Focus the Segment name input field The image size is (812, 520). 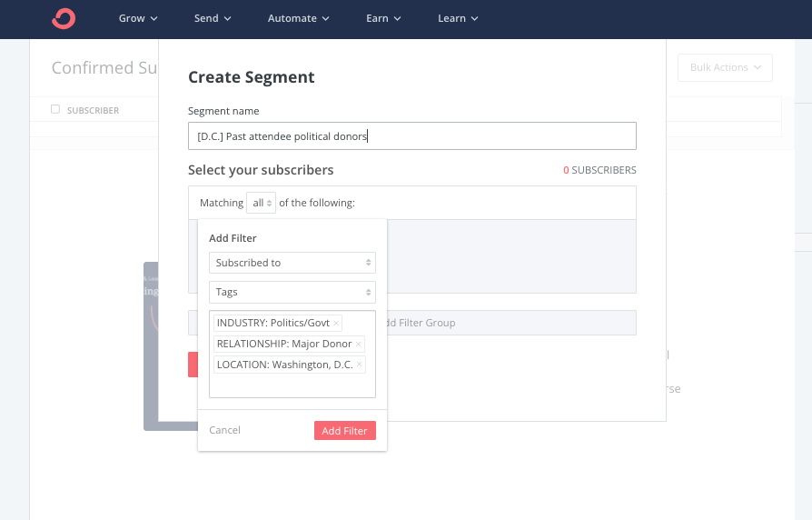click(412, 135)
